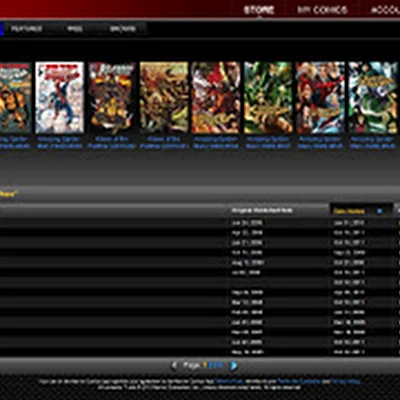This screenshot has width=400, height=400.
Task: Open the dark green jungle comic cover
Action: 268,98
